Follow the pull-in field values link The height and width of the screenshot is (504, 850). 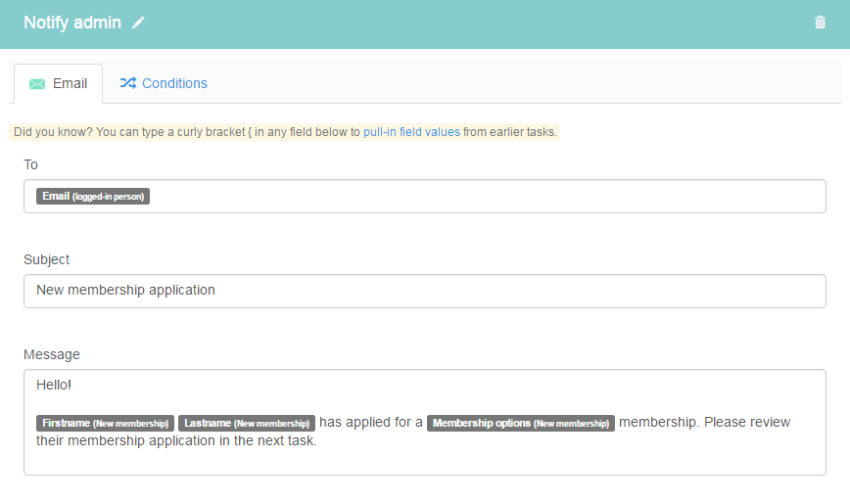pos(411,132)
